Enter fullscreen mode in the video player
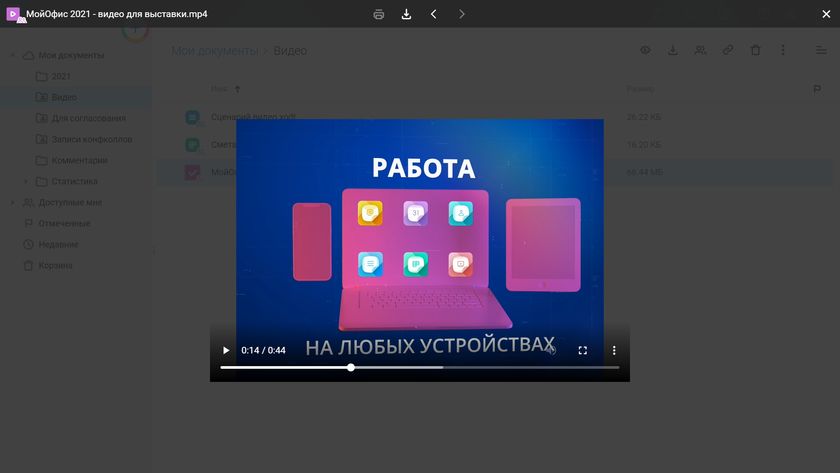Screen dimensions: 840x473 583,351
